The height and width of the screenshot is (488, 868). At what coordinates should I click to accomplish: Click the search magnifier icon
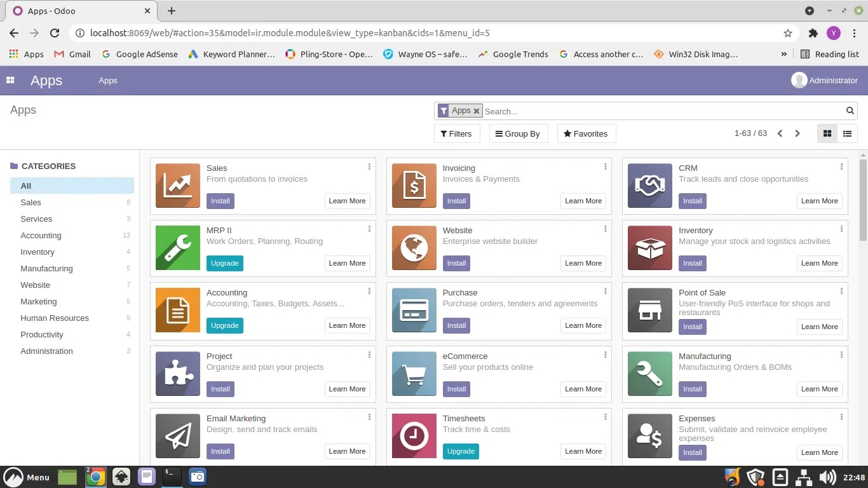(850, 111)
